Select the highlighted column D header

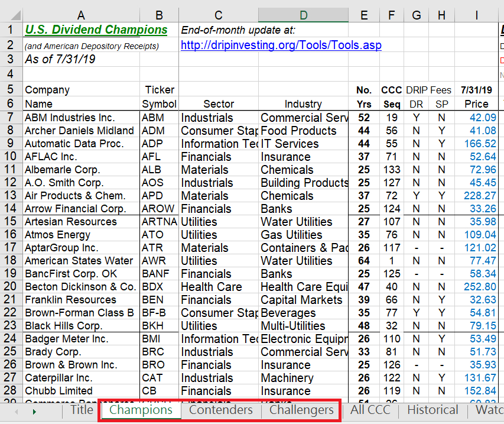point(304,15)
